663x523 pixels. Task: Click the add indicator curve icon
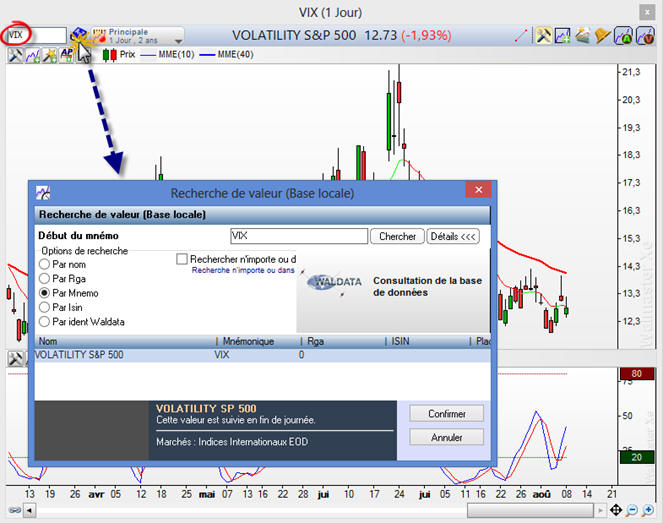pyautogui.click(x=33, y=55)
